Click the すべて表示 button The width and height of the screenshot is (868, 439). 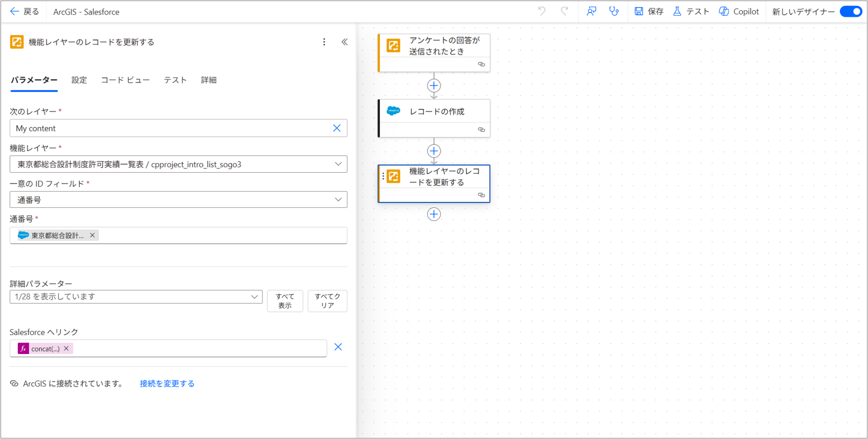285,301
